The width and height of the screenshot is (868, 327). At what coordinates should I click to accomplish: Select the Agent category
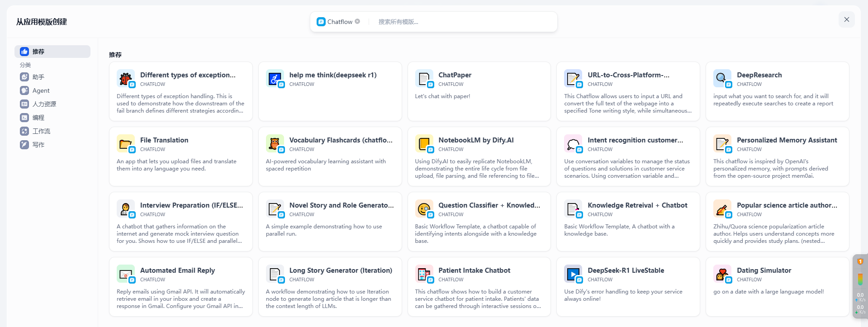tap(52, 90)
